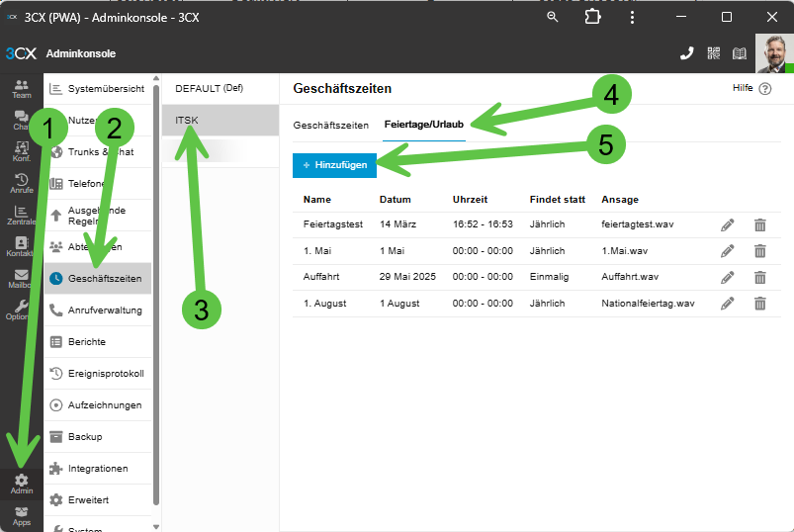Screen dimensions: 794x532
Task: Open Aufzeichnungen in admin menu
Action: 98,405
